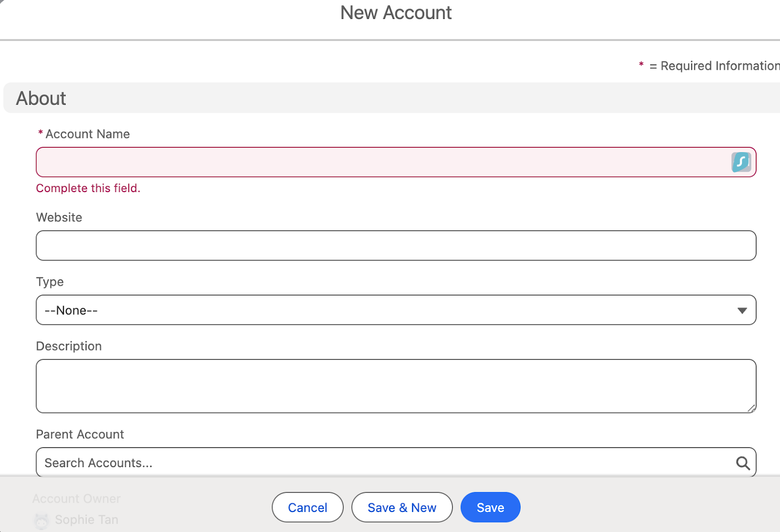
Task: Click the asterisk beside Required Information
Action: click(x=641, y=65)
